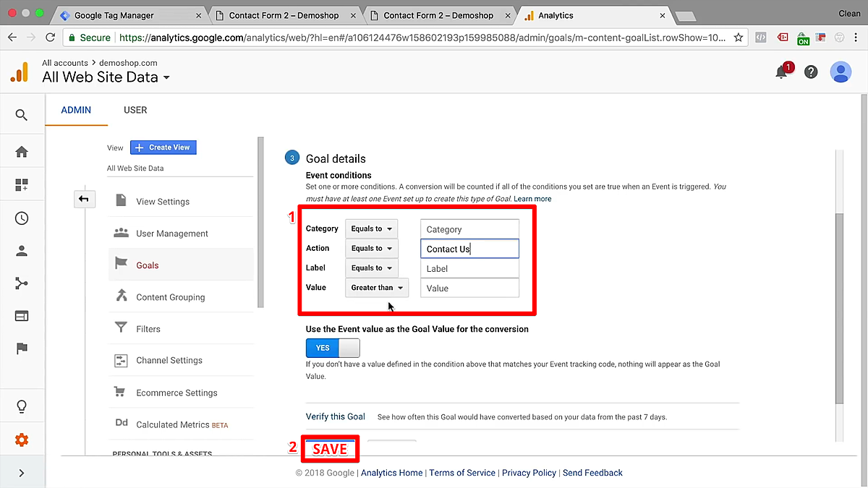
Task: Click the Category value input field
Action: (470, 229)
